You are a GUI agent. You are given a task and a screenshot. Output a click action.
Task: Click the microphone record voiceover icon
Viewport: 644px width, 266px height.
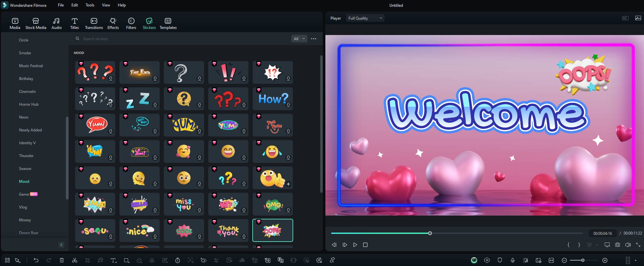click(513, 260)
